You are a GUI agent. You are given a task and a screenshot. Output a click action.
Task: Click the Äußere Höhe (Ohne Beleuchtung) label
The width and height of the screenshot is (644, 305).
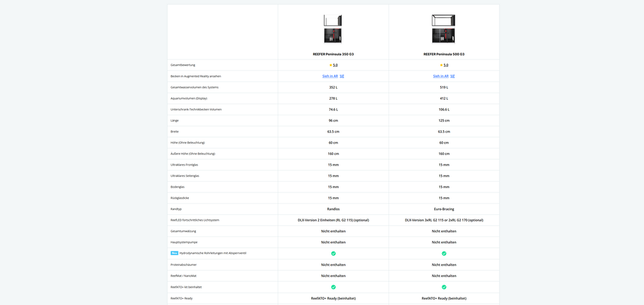[x=193, y=154]
